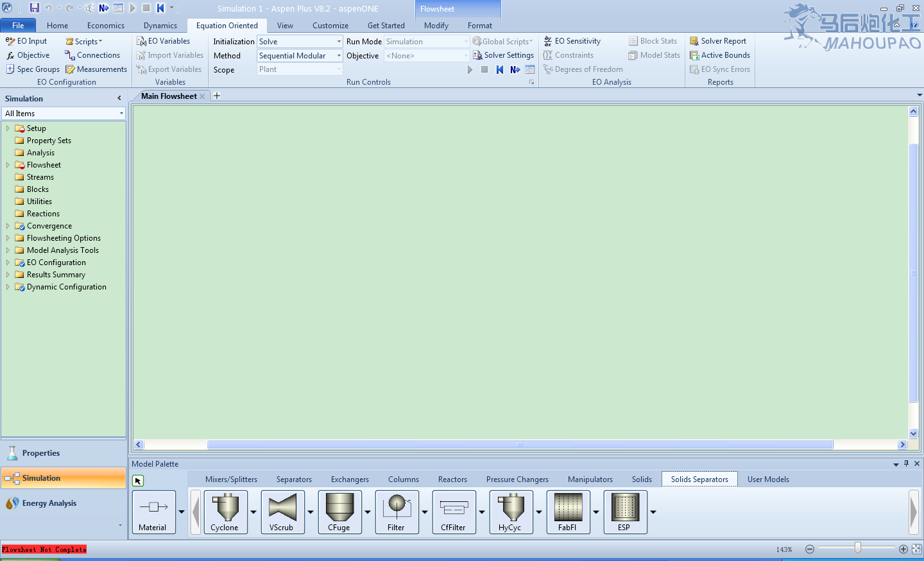Open Connections in EO Configuration

click(x=92, y=55)
